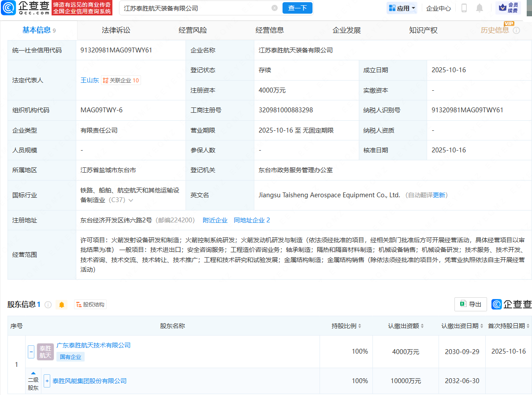
Task: Open the 应用 dropdown menu
Action: point(402,8)
